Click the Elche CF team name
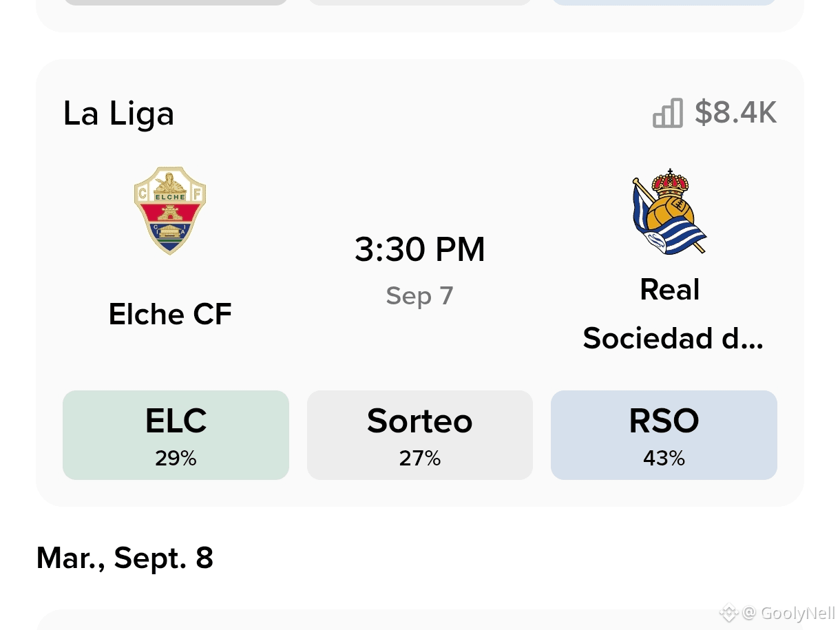The width and height of the screenshot is (840, 630). [x=170, y=315]
